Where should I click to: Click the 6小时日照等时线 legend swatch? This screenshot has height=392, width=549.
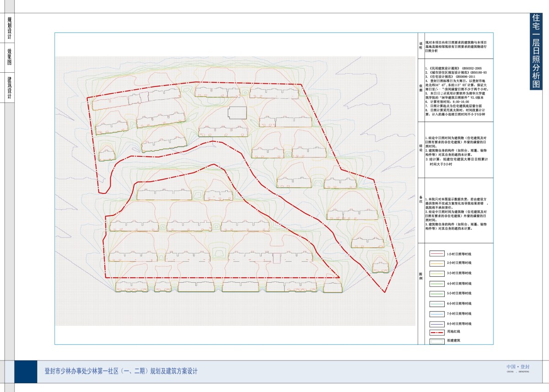[436, 304]
